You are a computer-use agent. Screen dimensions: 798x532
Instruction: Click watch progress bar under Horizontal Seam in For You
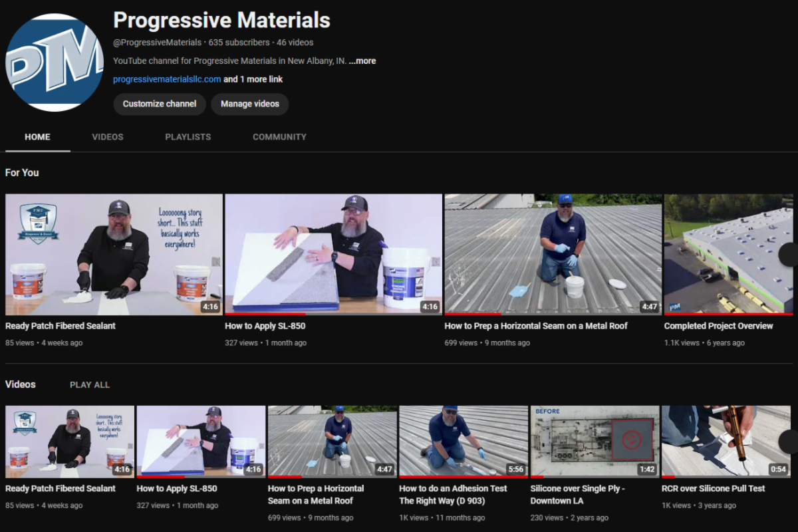tap(553, 314)
